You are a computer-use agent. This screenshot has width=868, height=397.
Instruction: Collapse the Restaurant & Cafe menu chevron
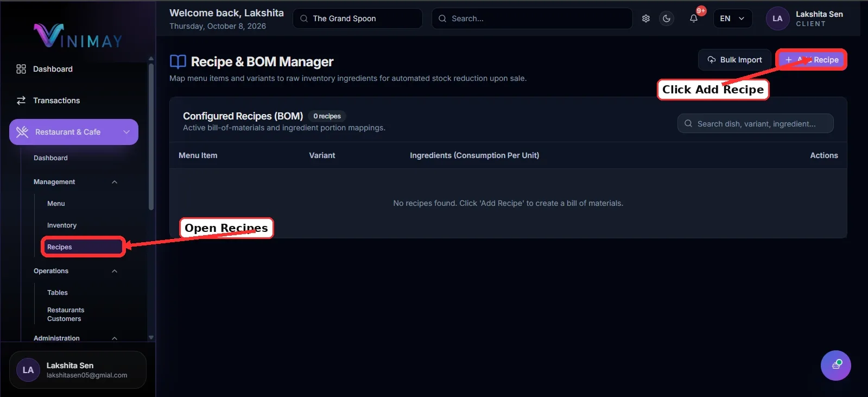point(126,132)
